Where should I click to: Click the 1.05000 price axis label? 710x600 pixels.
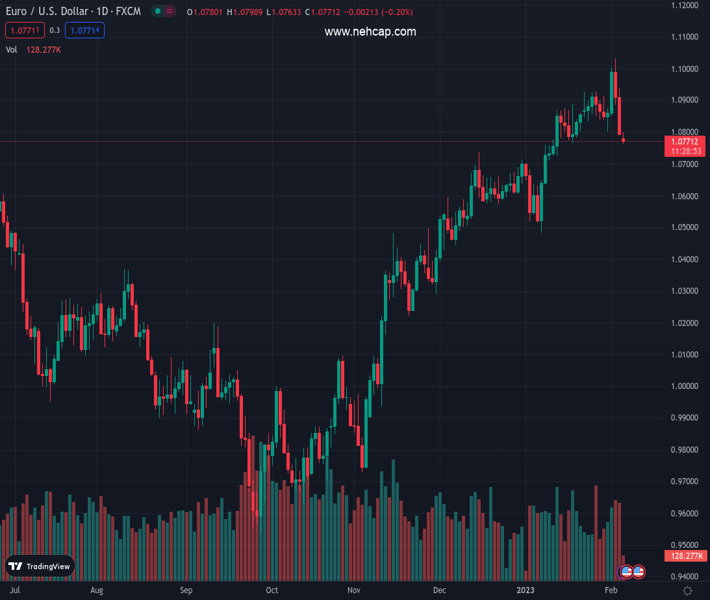pyautogui.click(x=685, y=227)
